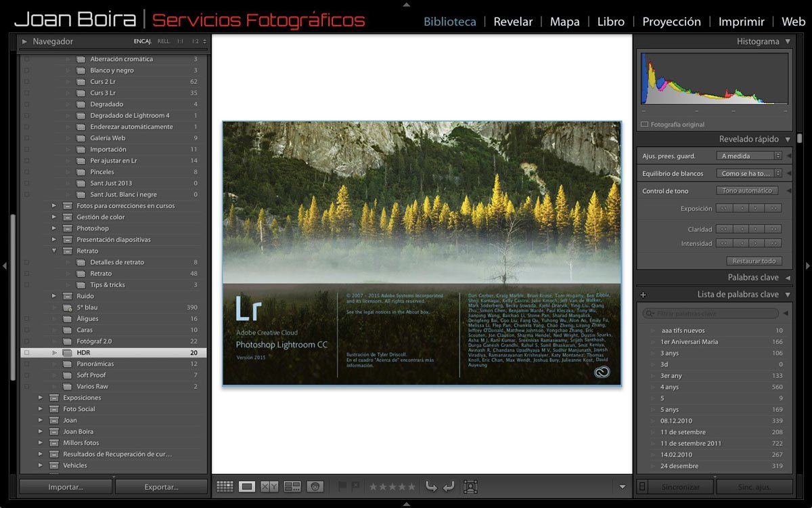Click the add keyword plus icon

point(643,295)
